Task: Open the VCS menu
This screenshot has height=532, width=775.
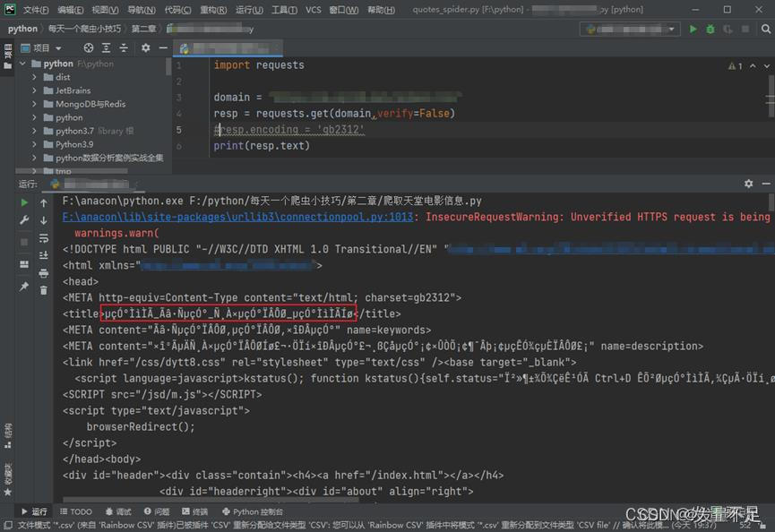Action: (x=313, y=9)
